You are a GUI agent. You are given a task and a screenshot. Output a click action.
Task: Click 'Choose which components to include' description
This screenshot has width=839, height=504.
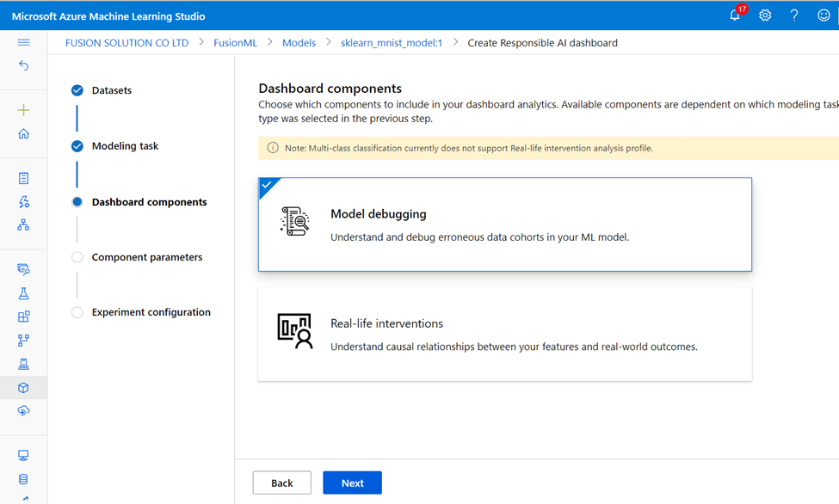tap(548, 111)
